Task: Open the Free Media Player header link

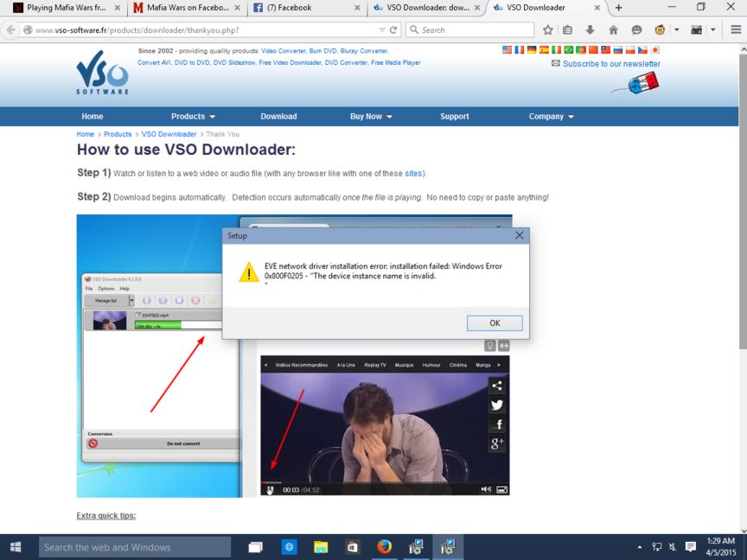Action: click(395, 62)
